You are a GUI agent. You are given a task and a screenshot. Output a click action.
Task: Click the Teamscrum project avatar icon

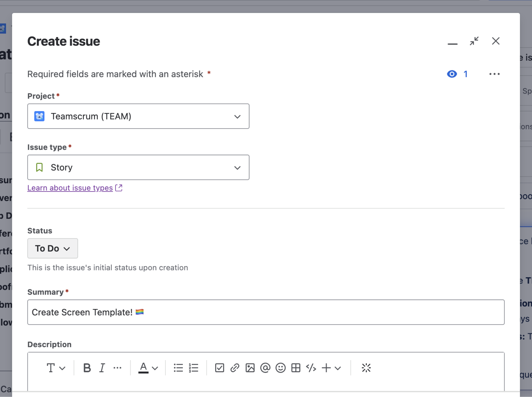[x=39, y=116]
